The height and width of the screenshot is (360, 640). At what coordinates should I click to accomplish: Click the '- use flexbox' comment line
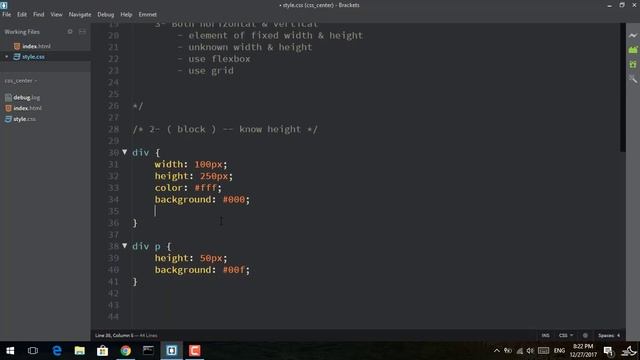tap(214, 59)
